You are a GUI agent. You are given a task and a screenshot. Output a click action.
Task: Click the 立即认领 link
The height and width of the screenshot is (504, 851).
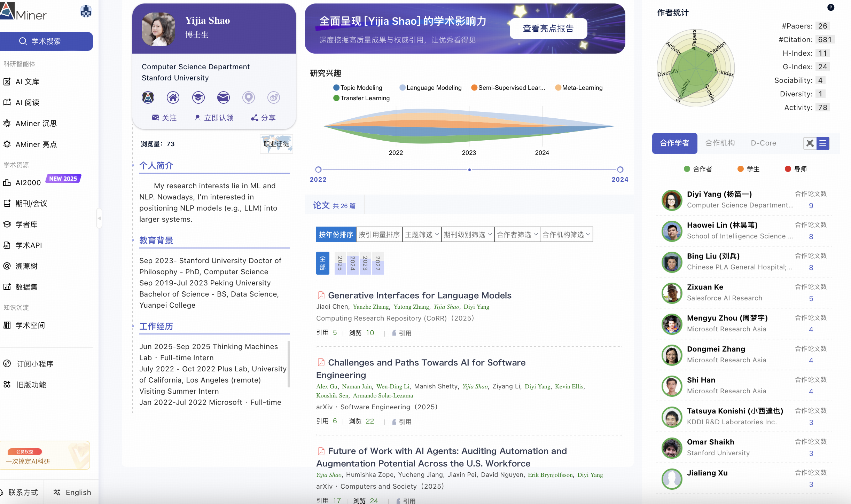[x=214, y=118]
